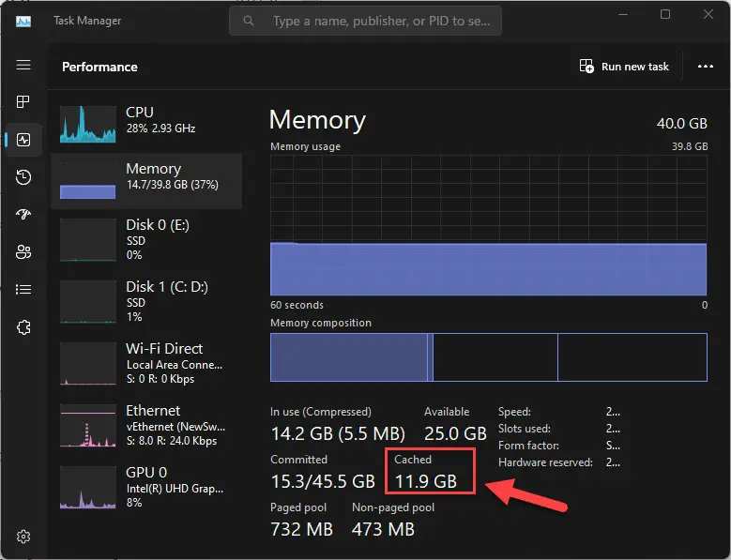Select Disk 1 (C: D:) in resource list
The image size is (731, 560).
(x=146, y=301)
